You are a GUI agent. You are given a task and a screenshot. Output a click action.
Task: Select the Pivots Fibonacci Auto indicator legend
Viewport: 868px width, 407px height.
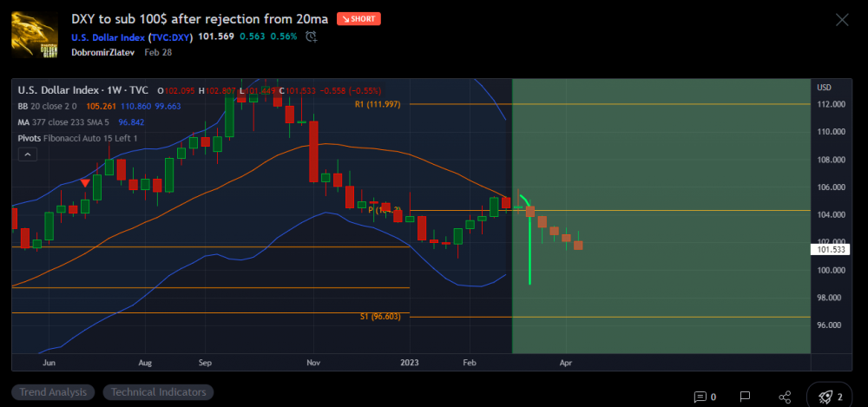tap(77, 138)
